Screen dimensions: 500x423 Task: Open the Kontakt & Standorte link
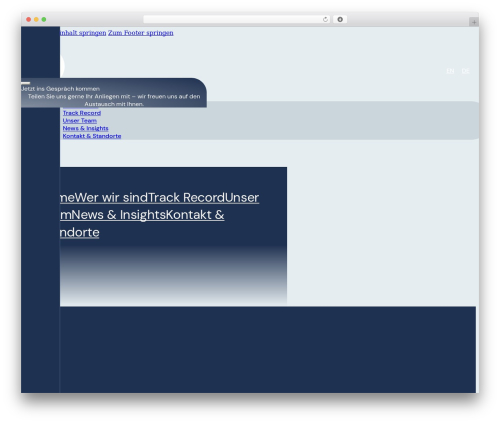tap(92, 136)
